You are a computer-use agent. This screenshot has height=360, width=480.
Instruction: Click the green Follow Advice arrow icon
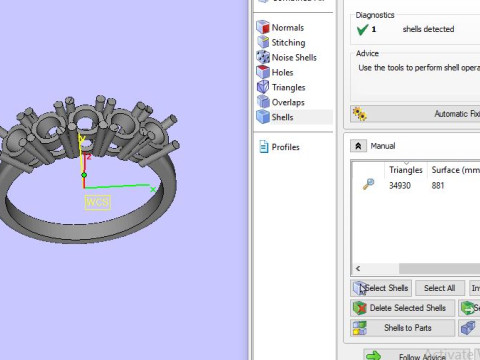(373, 355)
